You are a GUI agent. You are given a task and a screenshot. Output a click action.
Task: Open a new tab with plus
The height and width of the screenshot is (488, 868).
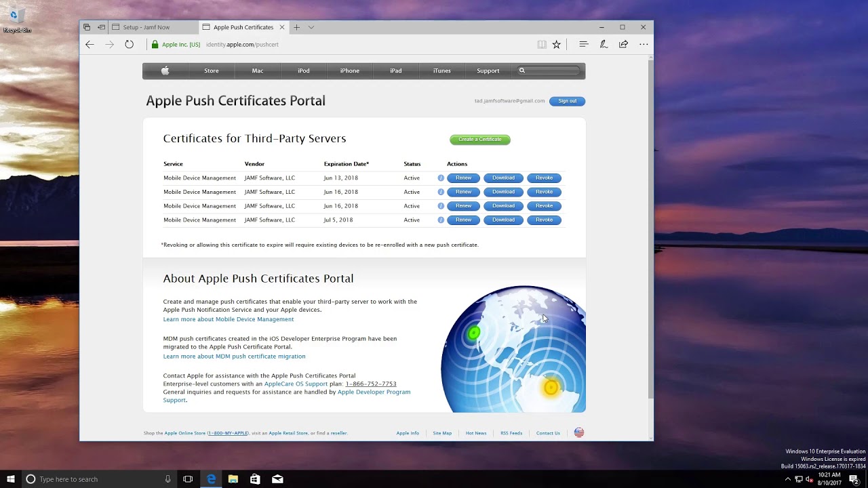click(x=296, y=27)
